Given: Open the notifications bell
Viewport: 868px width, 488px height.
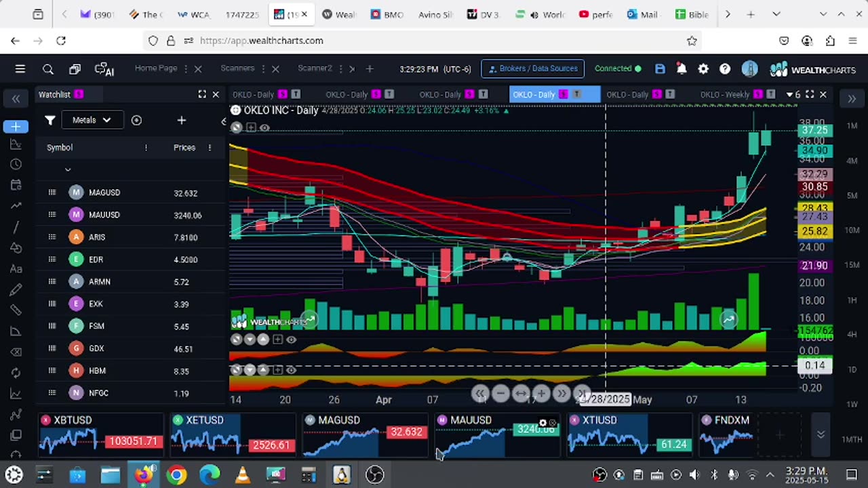Looking at the screenshot, I should (682, 68).
